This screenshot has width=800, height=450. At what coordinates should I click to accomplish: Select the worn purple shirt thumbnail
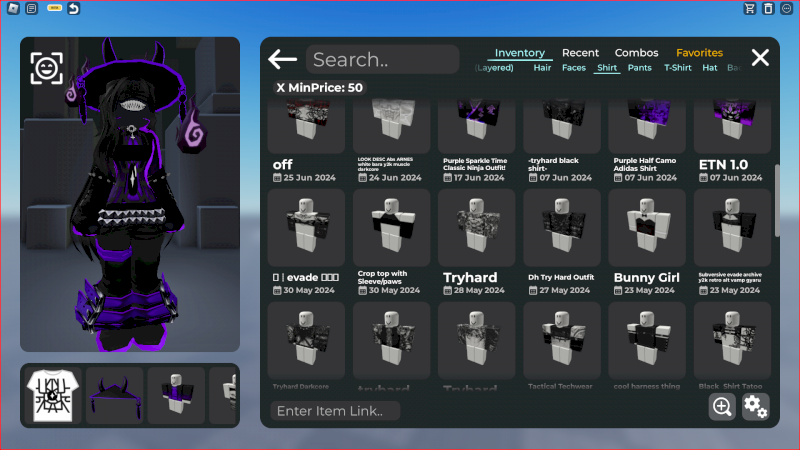tap(176, 395)
